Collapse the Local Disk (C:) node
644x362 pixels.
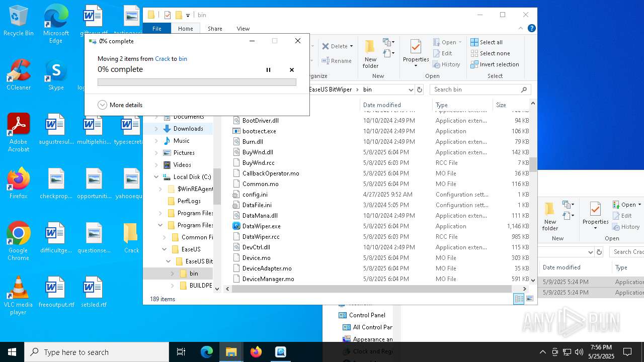point(156,177)
